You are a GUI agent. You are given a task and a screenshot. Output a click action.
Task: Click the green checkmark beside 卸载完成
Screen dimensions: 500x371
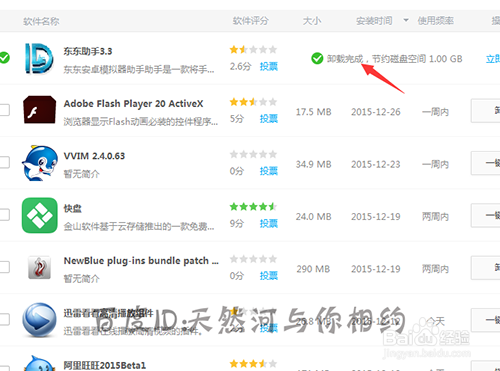tap(317, 59)
